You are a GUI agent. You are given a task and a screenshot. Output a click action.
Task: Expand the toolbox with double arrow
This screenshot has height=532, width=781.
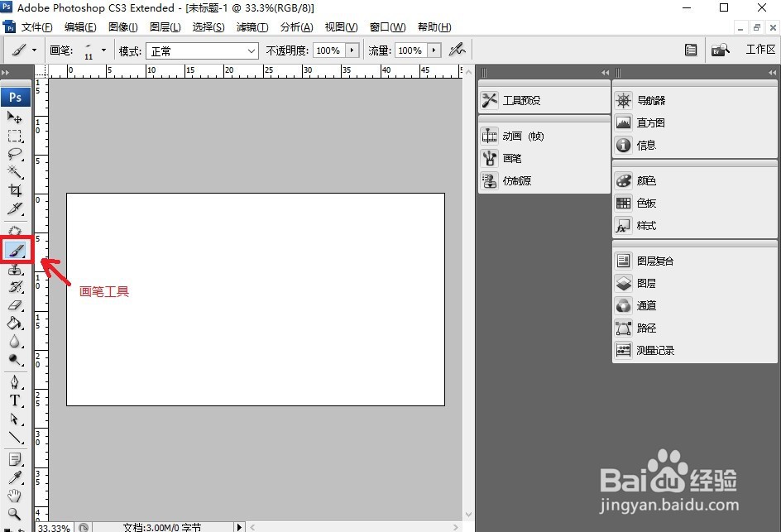(x=6, y=73)
